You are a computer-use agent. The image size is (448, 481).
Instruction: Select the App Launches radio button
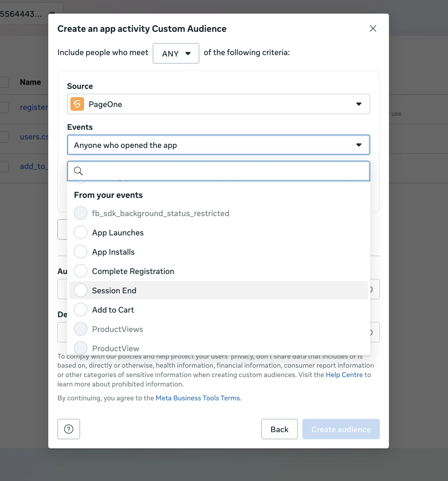81,233
